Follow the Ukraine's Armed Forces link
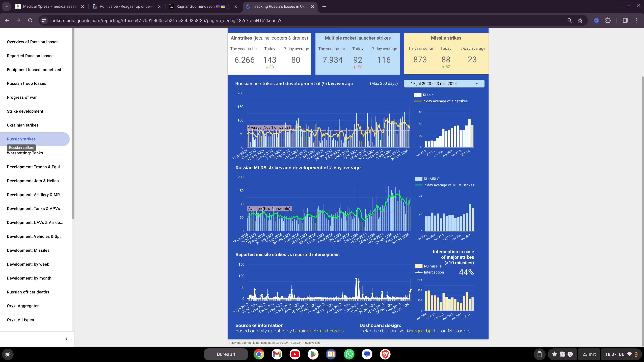The width and height of the screenshot is (644, 362). 318,331
